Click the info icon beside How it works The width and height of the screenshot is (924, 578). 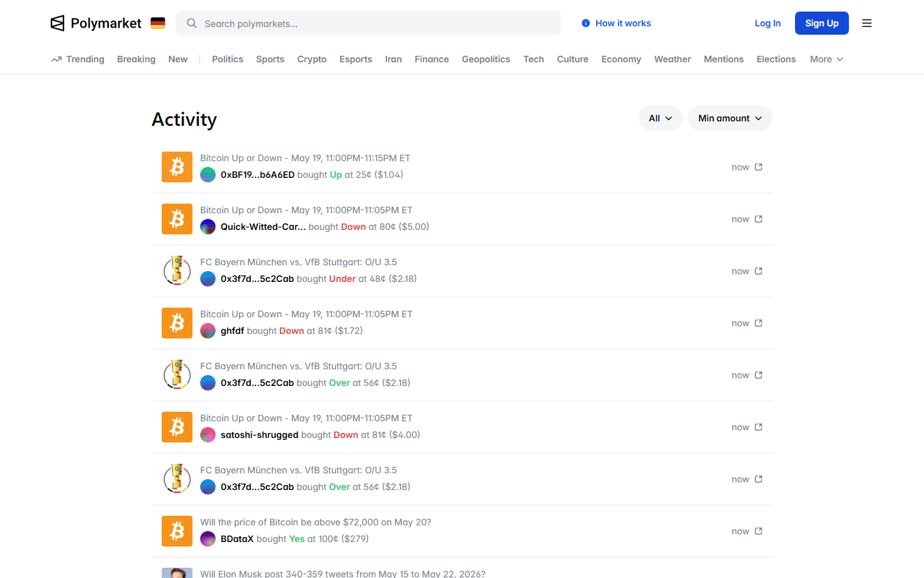click(x=586, y=23)
